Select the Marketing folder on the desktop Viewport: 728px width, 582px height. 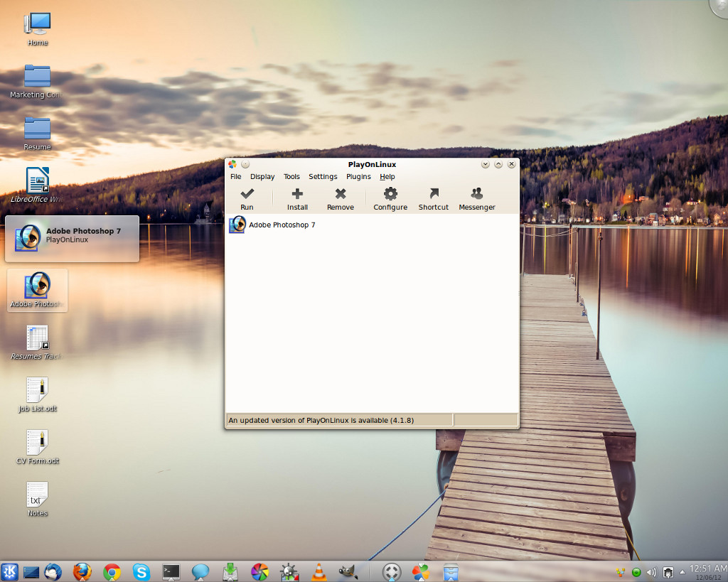(x=37, y=82)
